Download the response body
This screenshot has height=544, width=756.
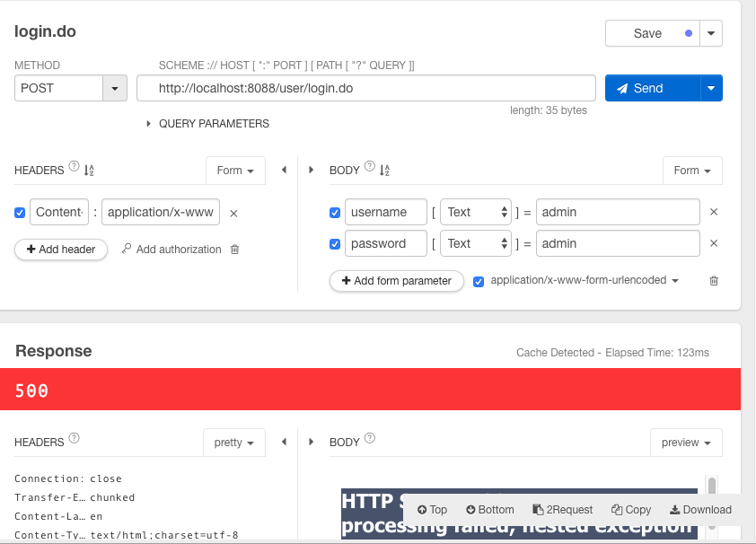tap(701, 509)
